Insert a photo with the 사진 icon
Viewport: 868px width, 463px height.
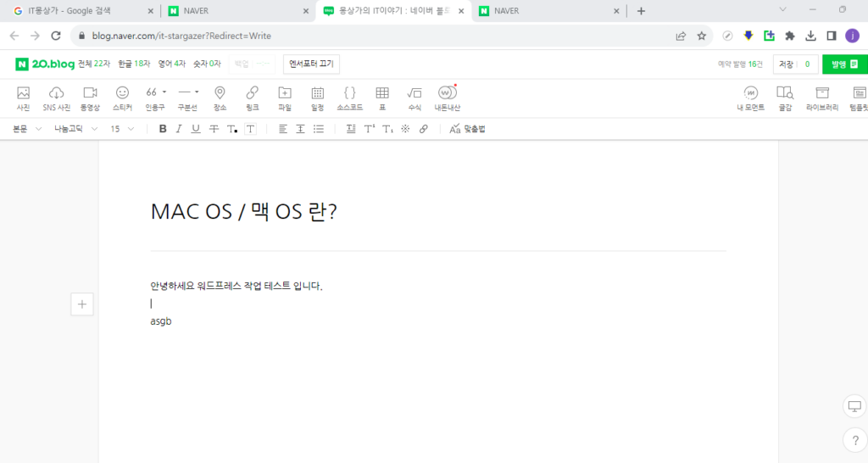pyautogui.click(x=23, y=98)
